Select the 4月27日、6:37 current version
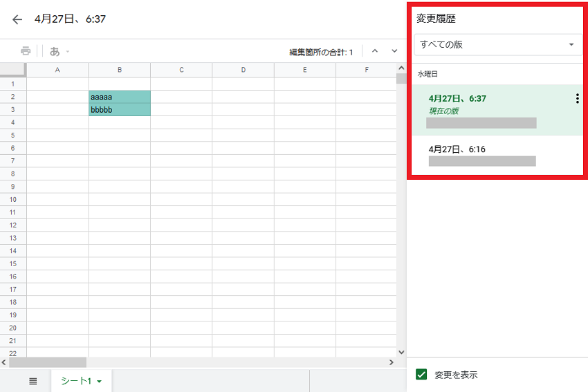This screenshot has height=392, width=588. tap(497, 110)
